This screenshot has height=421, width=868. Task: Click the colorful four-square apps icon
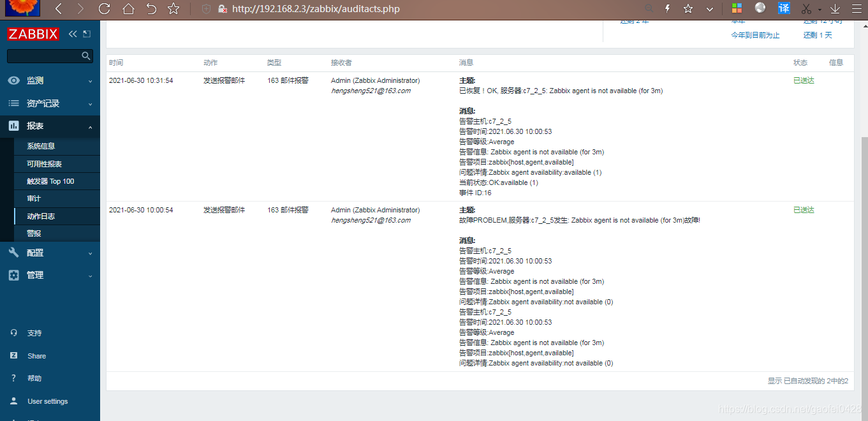(x=737, y=9)
